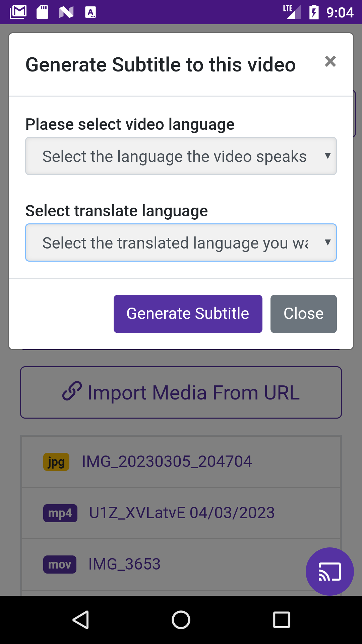Select the IMG_3653 mov file

click(x=125, y=564)
